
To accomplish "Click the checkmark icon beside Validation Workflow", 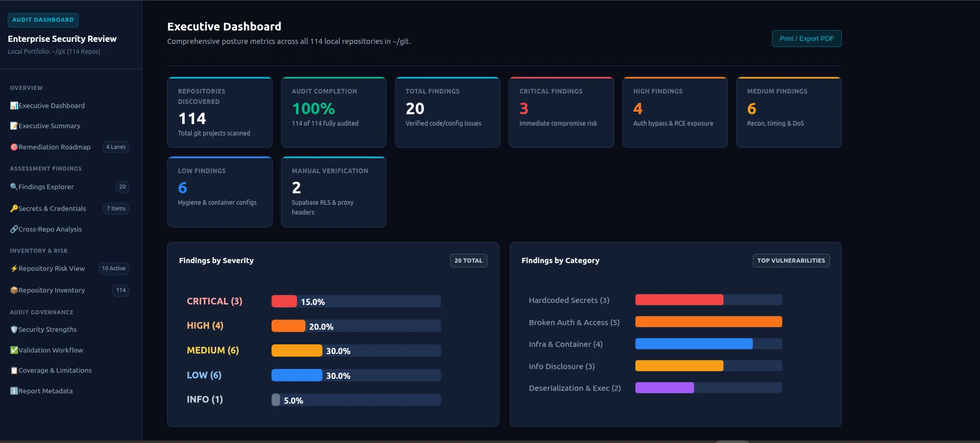I will point(14,350).
